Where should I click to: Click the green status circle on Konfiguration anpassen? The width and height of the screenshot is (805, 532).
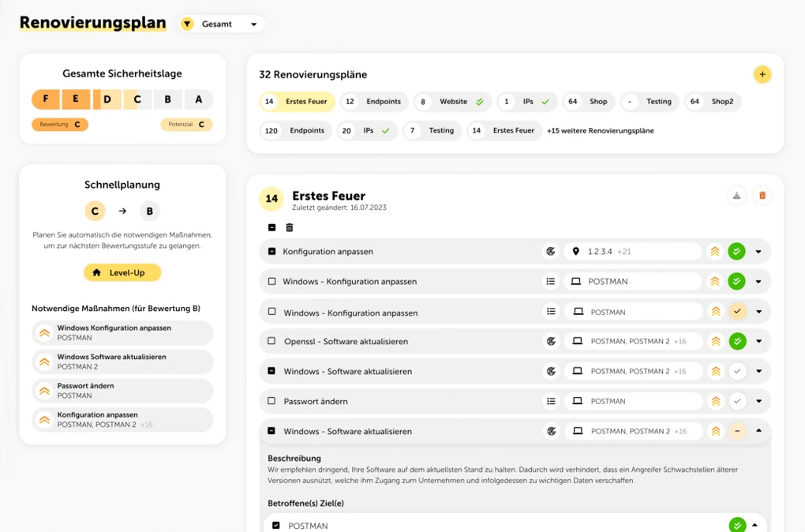click(736, 251)
